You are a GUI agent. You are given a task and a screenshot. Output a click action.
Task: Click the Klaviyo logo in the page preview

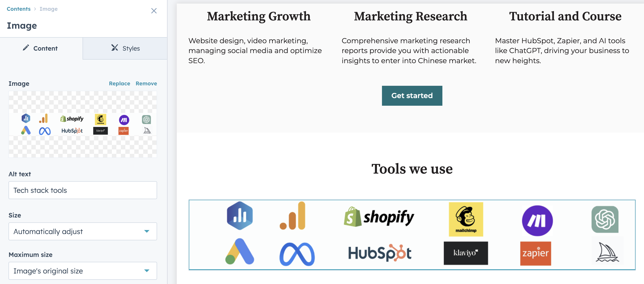click(x=466, y=253)
